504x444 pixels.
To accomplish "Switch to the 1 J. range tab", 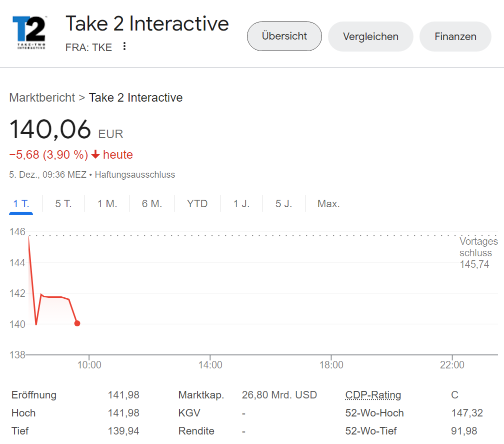I will (x=241, y=204).
